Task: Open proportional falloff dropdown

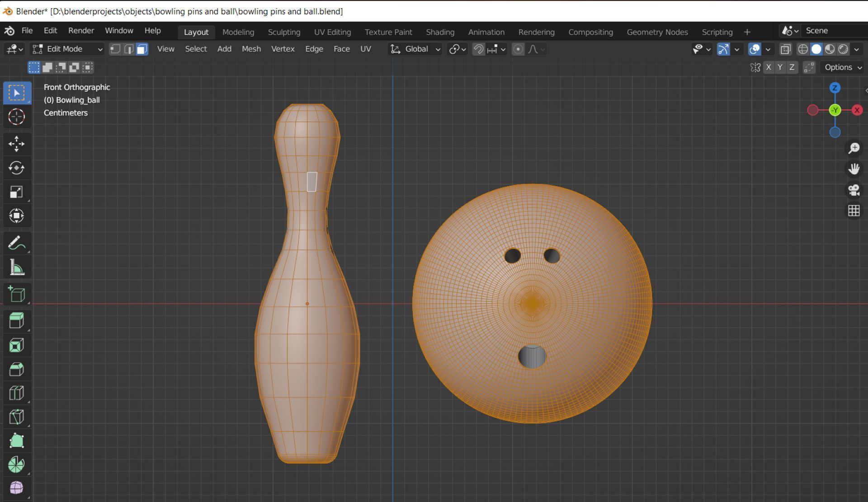Action: pos(537,49)
